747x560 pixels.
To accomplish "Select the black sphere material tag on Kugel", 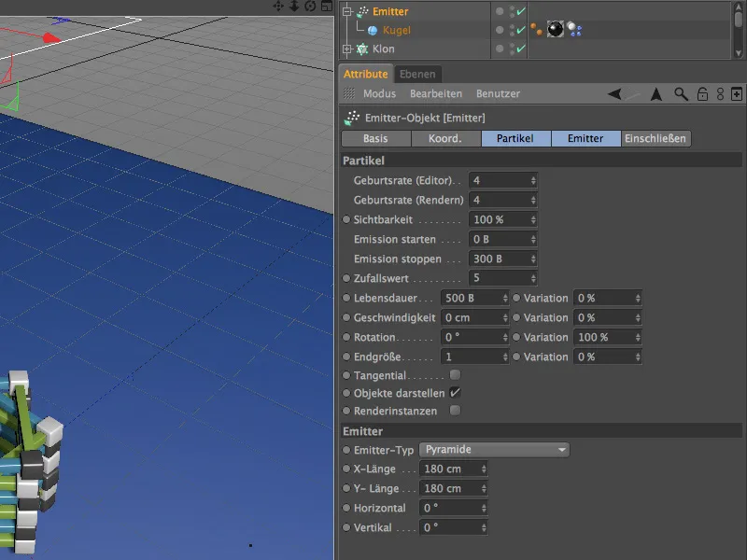I will 555,30.
